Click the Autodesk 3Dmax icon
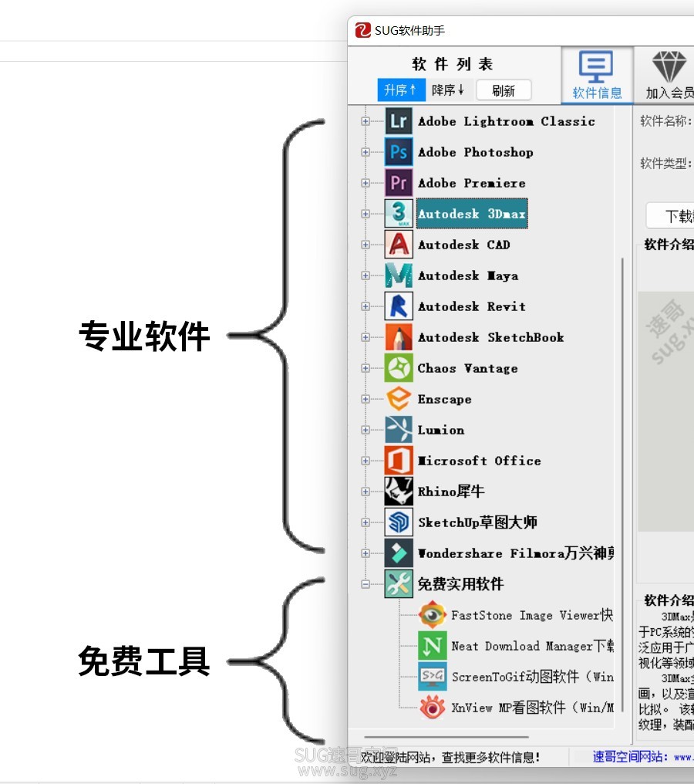Screen dimensions: 694x784 [399, 214]
